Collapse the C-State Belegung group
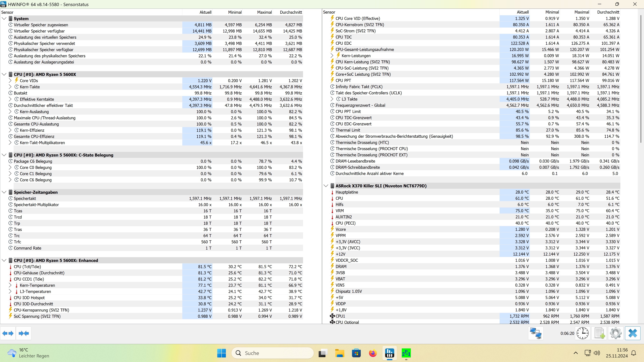Screen dimensions: 644x362 point(4,155)
